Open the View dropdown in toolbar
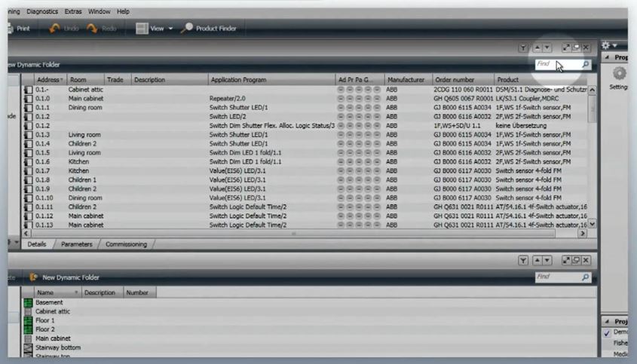This screenshot has height=364, width=637. click(x=155, y=29)
